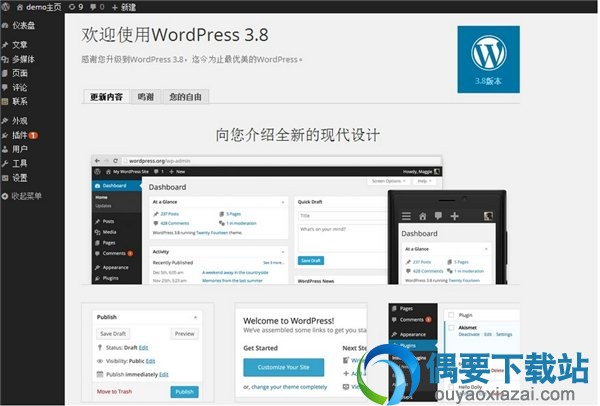Open the demo主页 site link

coord(39,7)
